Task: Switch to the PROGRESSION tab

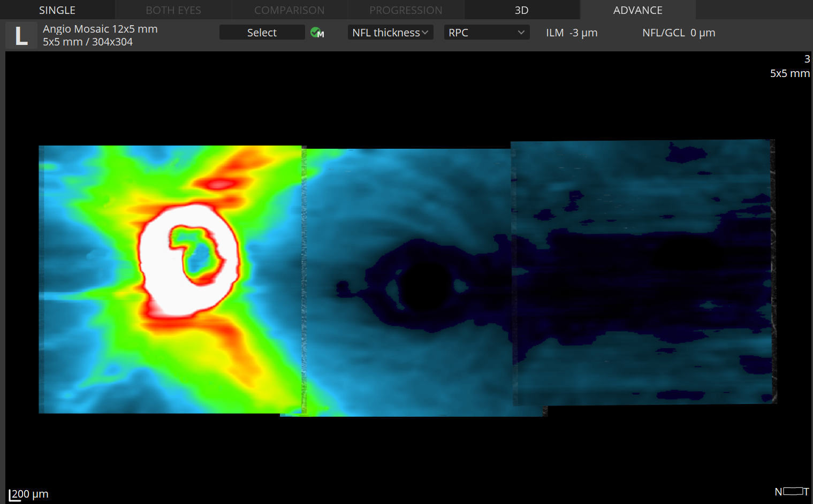Action: 406,10
